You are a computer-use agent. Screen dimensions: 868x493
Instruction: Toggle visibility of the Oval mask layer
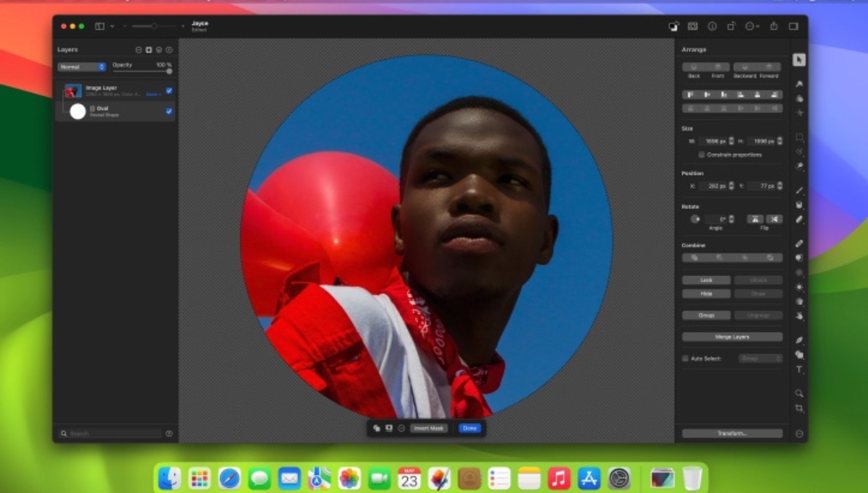(x=169, y=111)
